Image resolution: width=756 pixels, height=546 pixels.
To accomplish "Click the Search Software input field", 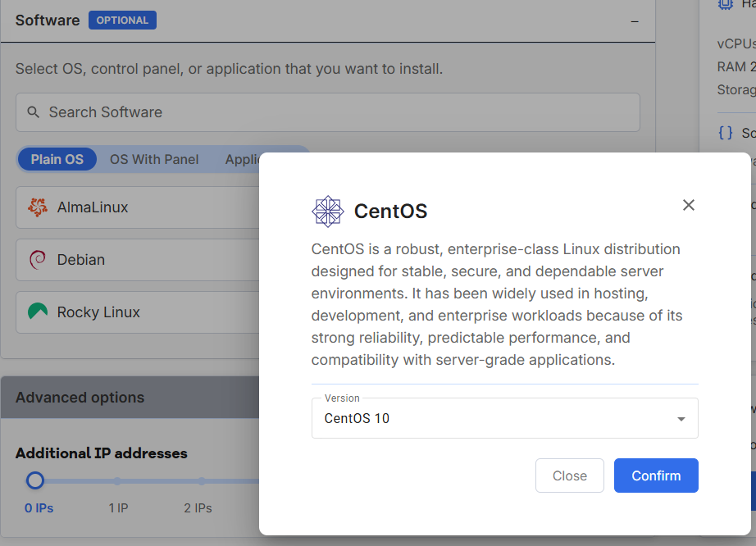I will tap(328, 112).
